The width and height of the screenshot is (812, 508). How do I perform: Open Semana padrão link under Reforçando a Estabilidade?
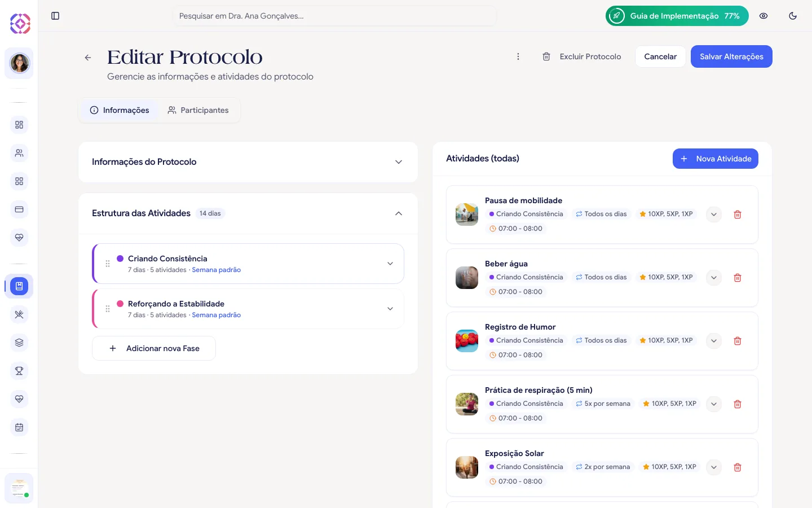click(217, 315)
